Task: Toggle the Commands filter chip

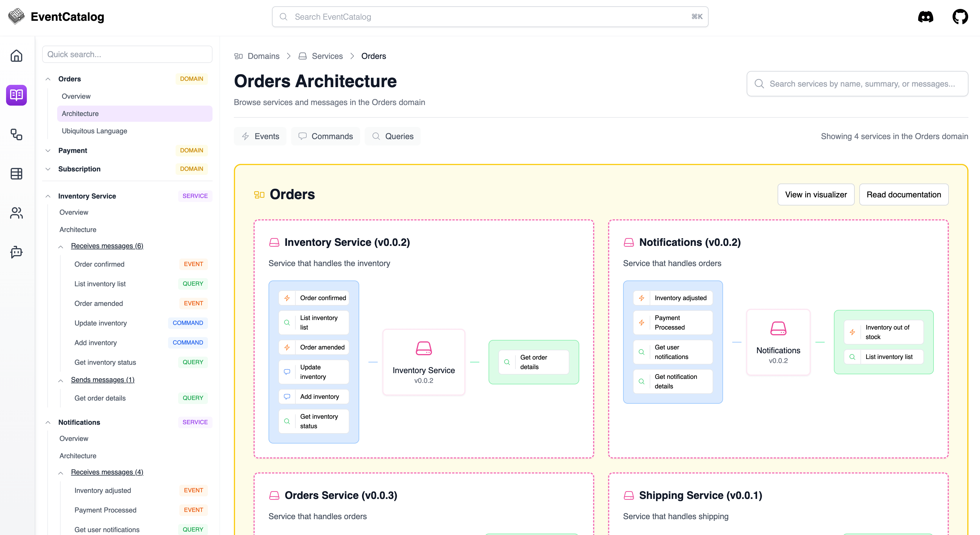Action: pyautogui.click(x=326, y=136)
